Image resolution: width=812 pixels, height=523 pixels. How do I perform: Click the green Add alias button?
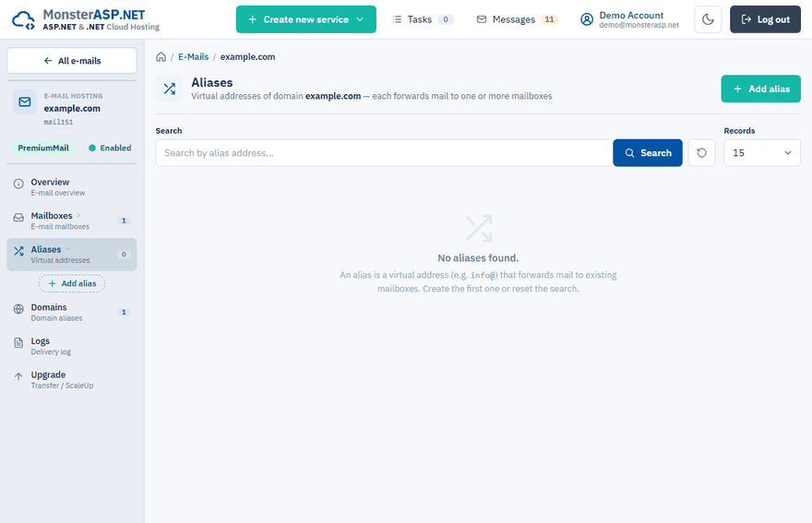(760, 89)
